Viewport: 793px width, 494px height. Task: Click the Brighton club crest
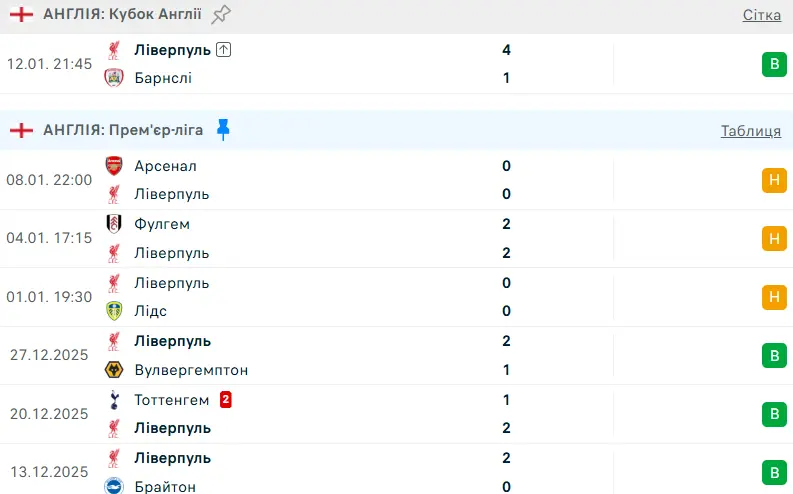coord(113,486)
